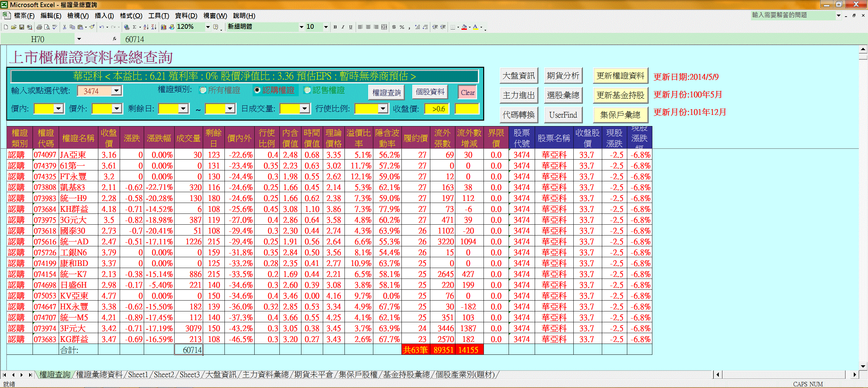Open the 資料(D) menu
The width and height of the screenshot is (868, 388).
coord(186,16)
